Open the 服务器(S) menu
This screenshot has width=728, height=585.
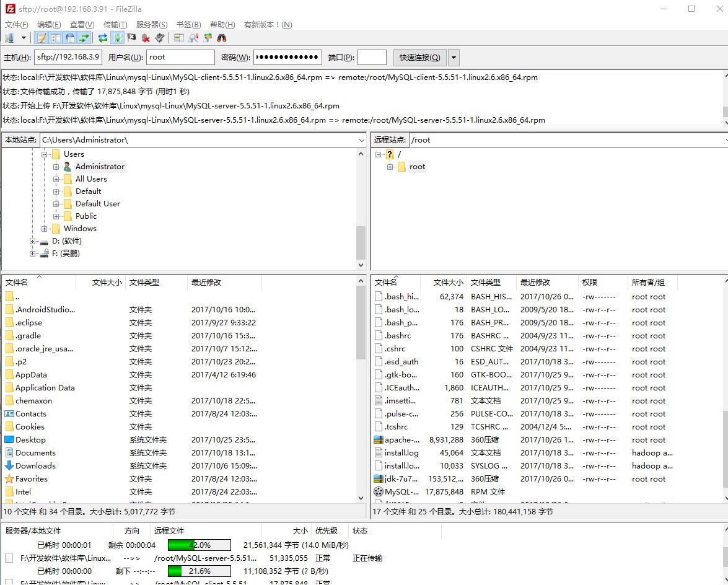click(151, 25)
